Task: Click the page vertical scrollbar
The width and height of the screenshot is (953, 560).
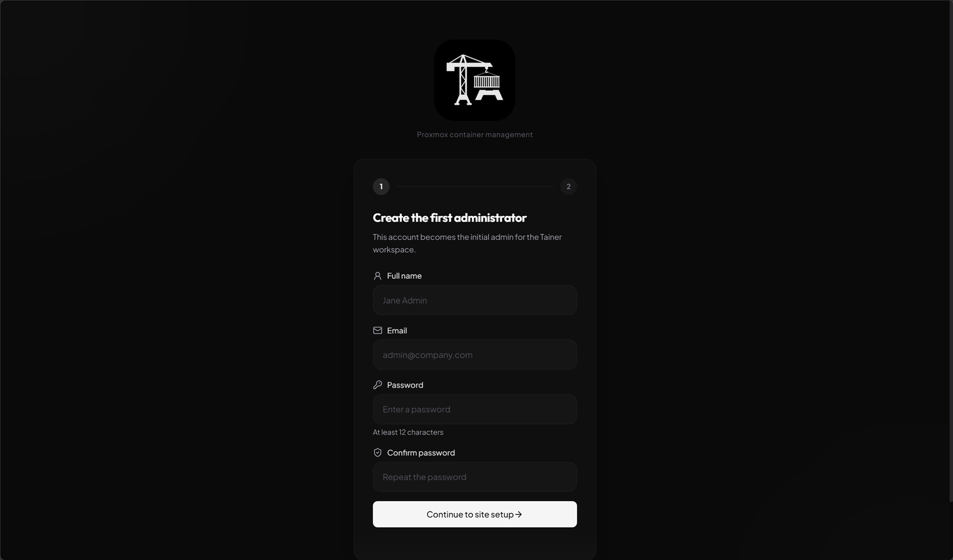Action: [951, 251]
